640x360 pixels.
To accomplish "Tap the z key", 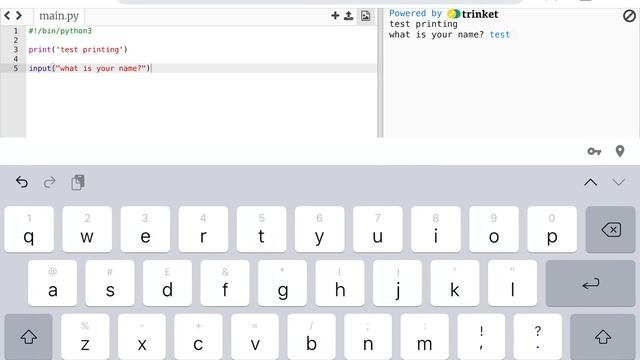I will click(85, 337).
